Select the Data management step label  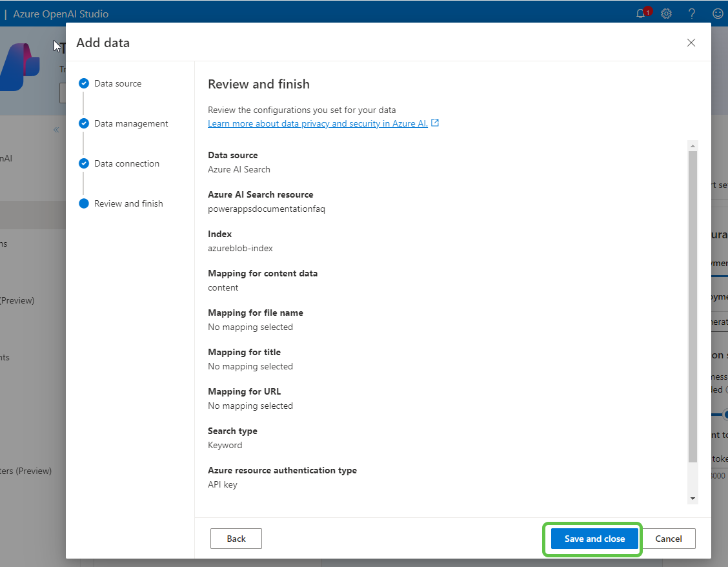pyautogui.click(x=131, y=123)
